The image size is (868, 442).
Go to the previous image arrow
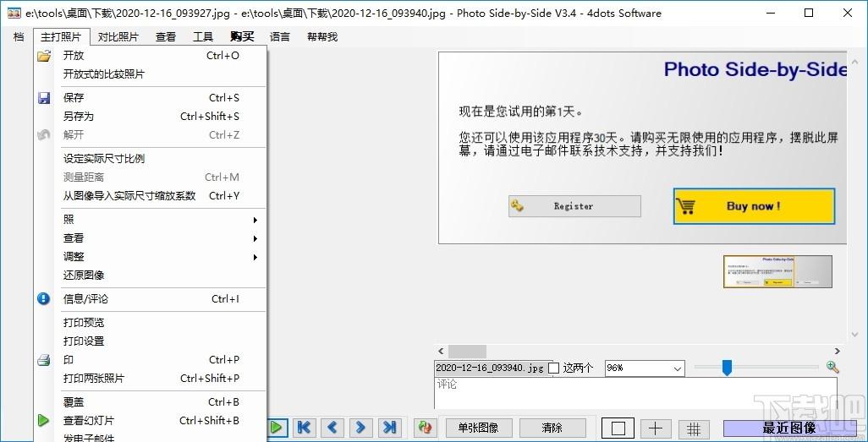(x=332, y=428)
